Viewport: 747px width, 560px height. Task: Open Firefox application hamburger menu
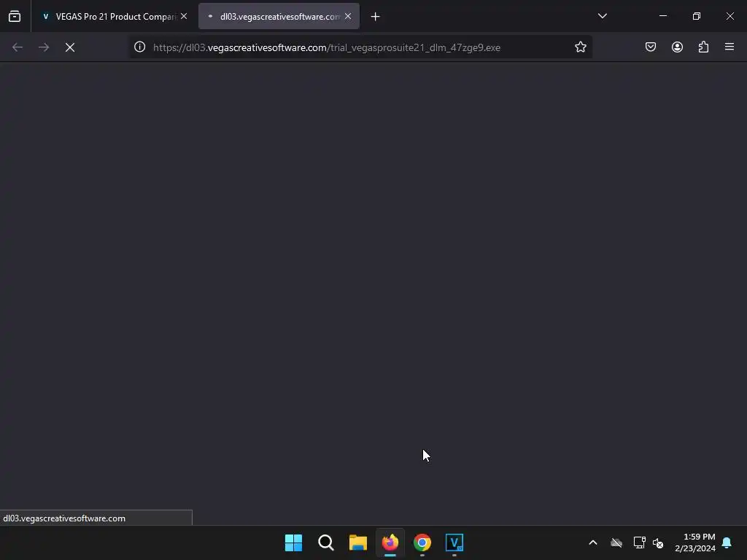(729, 47)
